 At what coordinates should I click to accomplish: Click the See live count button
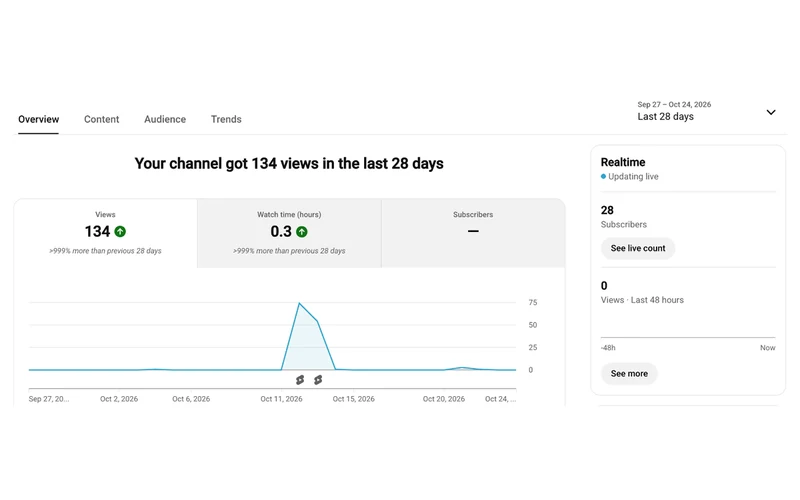tap(638, 248)
